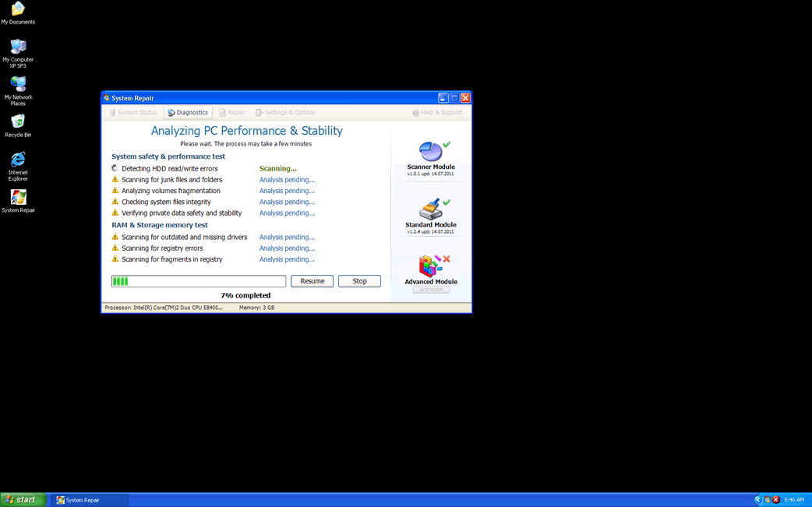
Task: Open Internet Explorer desktop icon
Action: 18,160
